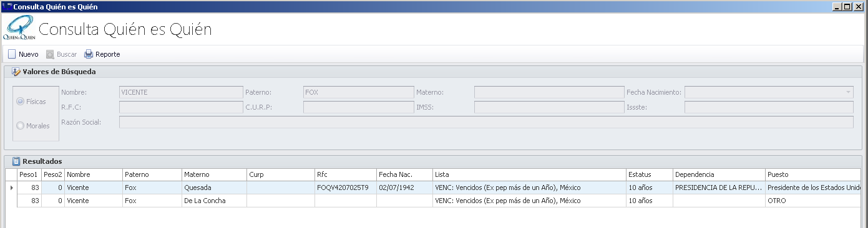Click the Issste input field
This screenshot has height=228, width=868.
pos(769,107)
